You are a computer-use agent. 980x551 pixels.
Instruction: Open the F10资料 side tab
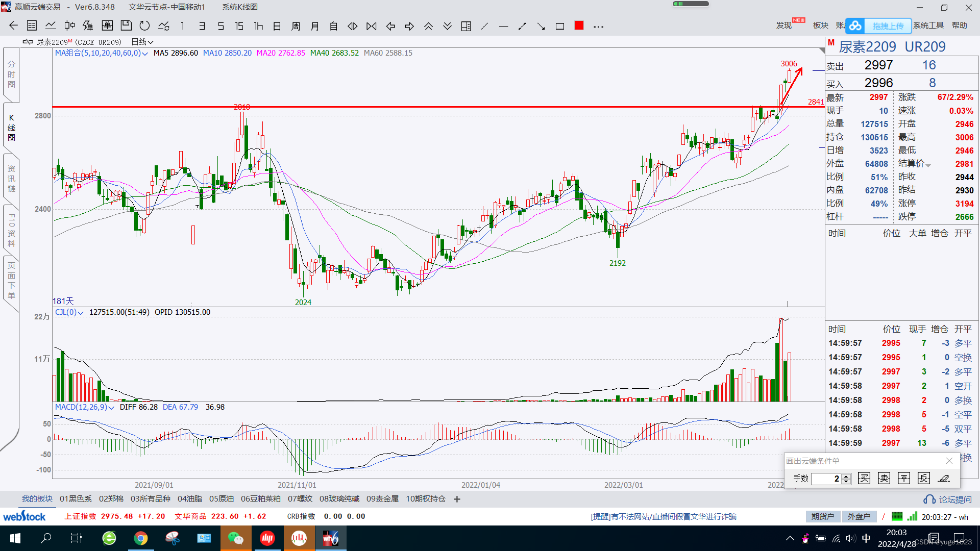point(11,230)
